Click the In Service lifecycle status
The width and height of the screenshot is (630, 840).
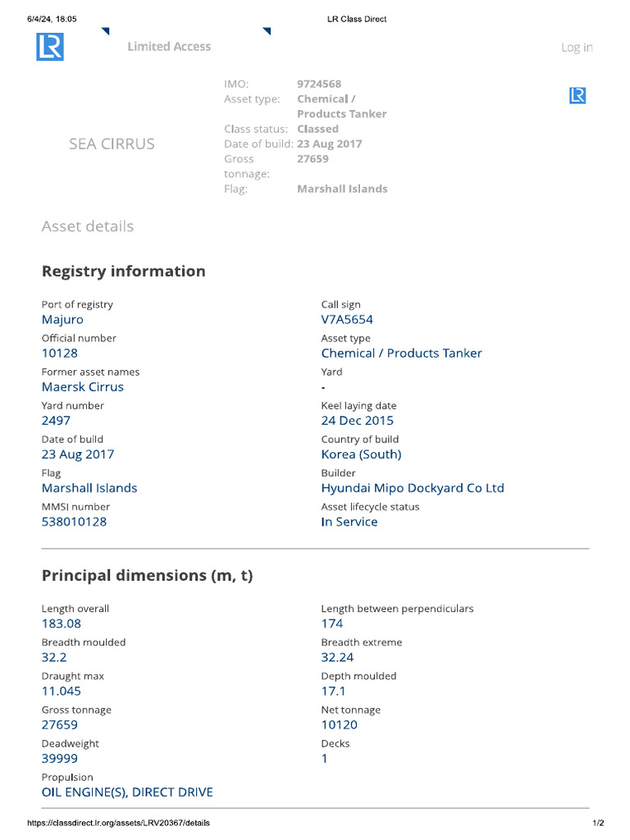click(x=349, y=521)
